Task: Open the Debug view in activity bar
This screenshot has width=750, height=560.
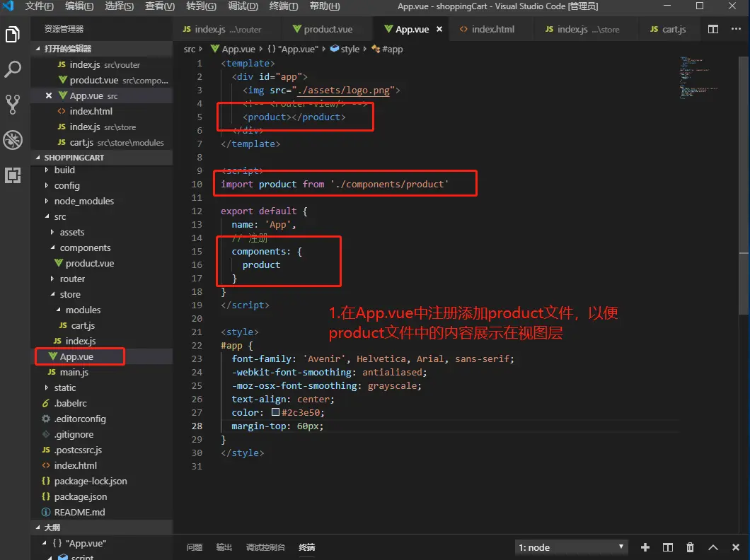Action: tap(13, 140)
